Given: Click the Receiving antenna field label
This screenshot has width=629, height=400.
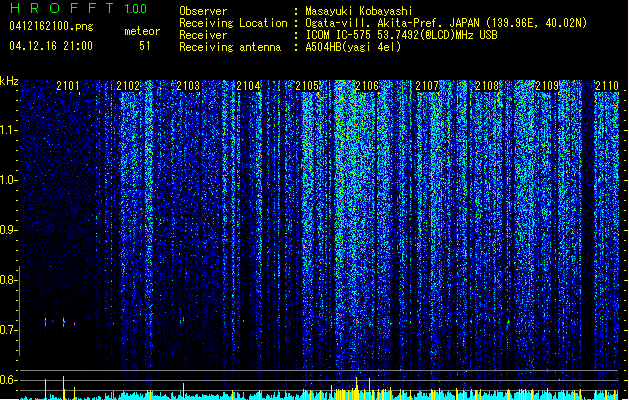Looking at the screenshot, I should 230,47.
